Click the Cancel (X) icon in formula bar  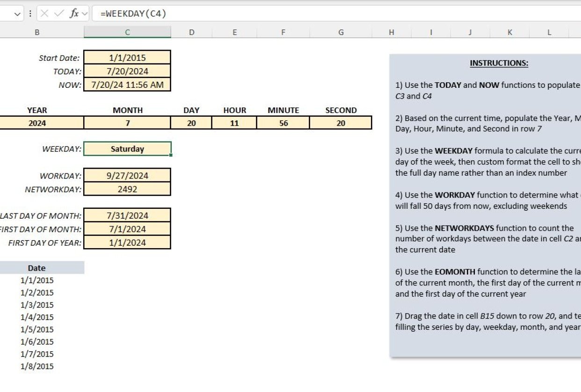(x=44, y=14)
